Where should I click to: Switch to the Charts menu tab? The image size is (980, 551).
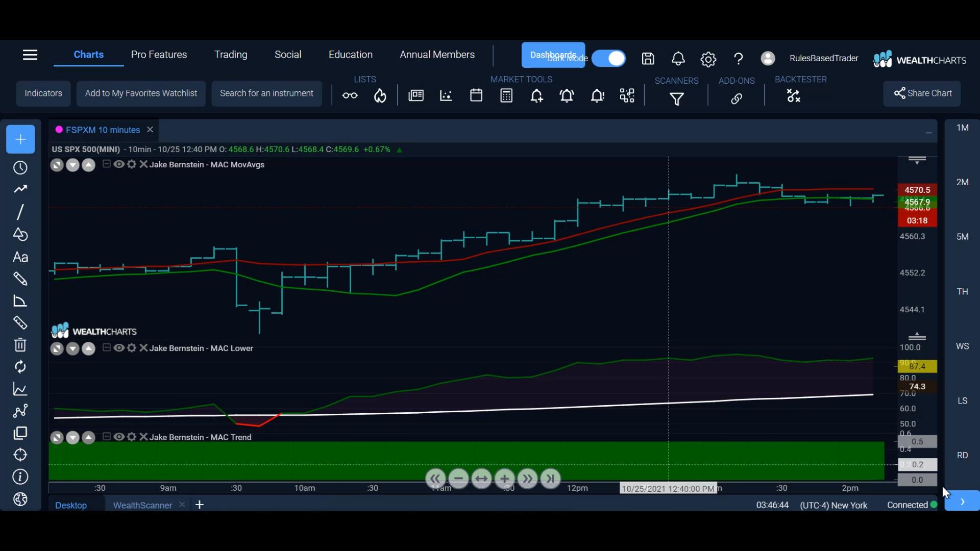pos(88,55)
